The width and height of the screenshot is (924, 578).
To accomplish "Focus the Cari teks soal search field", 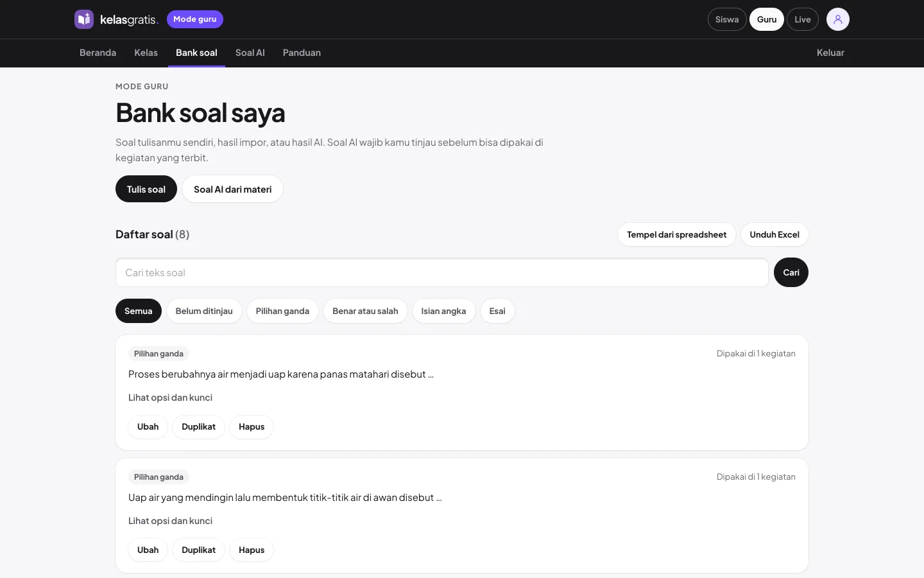I will [442, 272].
